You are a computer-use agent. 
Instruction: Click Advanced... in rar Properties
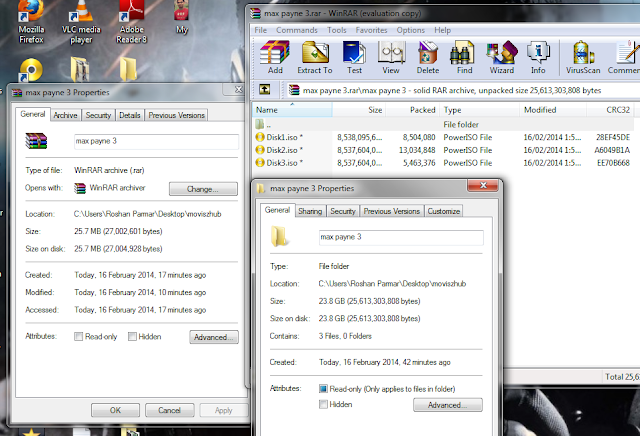pos(213,337)
